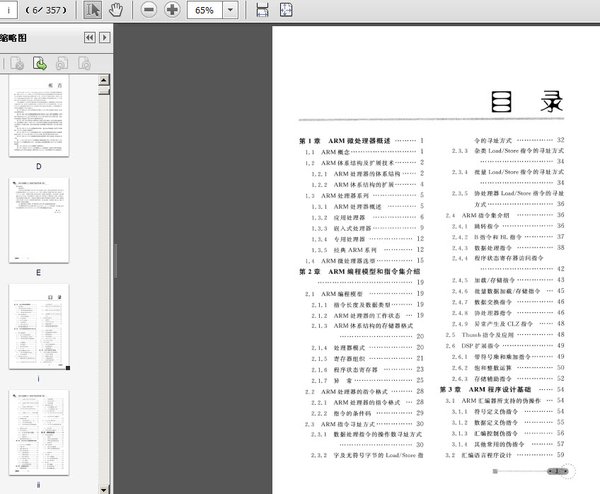The width and height of the screenshot is (600, 494).
Task: Select the page i contents thumbnail
Action: (x=39, y=326)
